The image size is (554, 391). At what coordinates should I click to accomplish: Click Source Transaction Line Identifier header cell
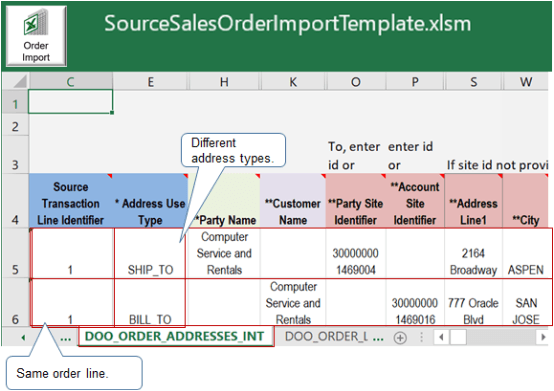click(71, 200)
